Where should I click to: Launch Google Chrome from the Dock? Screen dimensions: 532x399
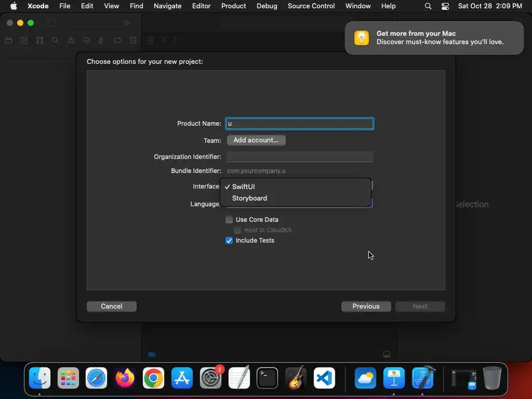pos(153,378)
